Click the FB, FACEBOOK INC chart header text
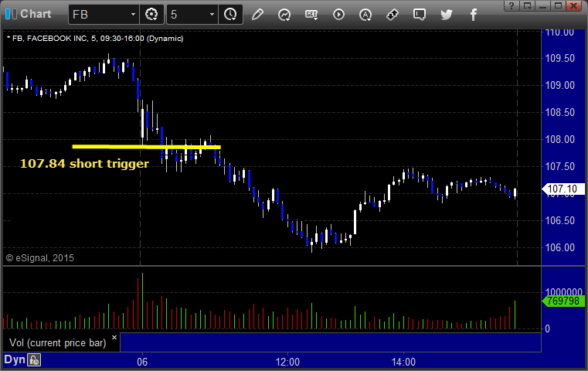Image resolution: width=588 pixels, height=371 pixels. [95, 39]
